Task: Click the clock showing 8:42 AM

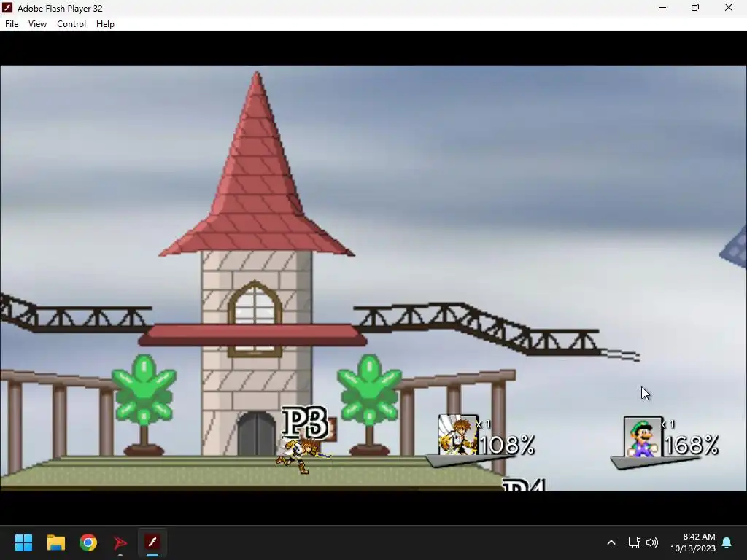Action: point(699,537)
